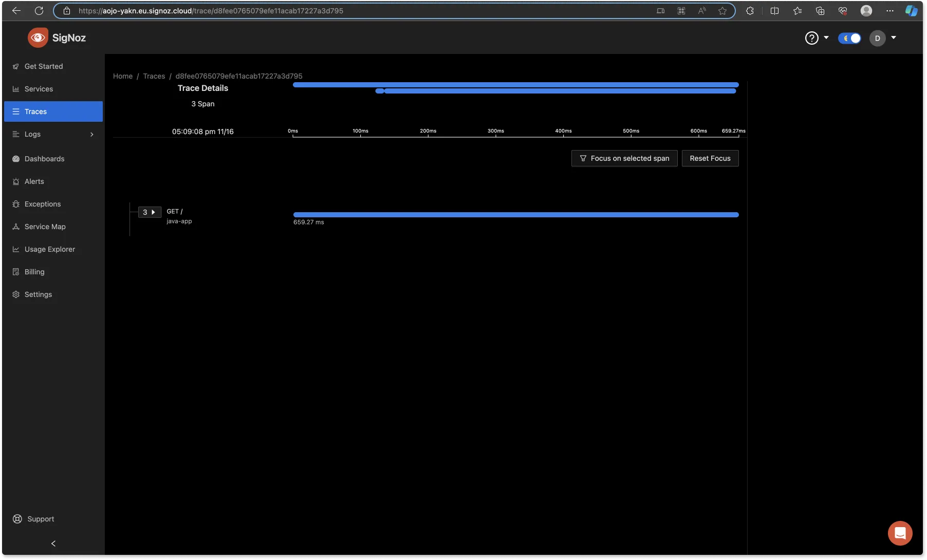Expand user profile dropdown arrow
This screenshot has width=927, height=560.
(x=894, y=38)
